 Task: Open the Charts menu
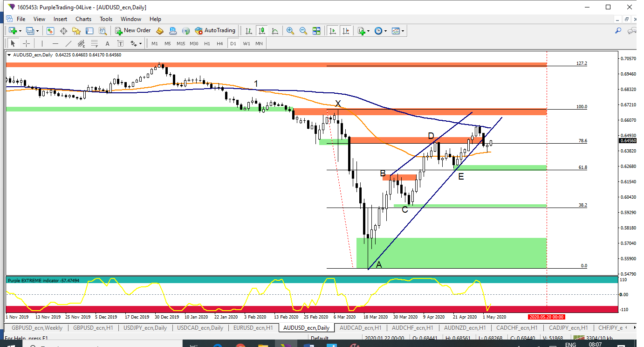83,19
